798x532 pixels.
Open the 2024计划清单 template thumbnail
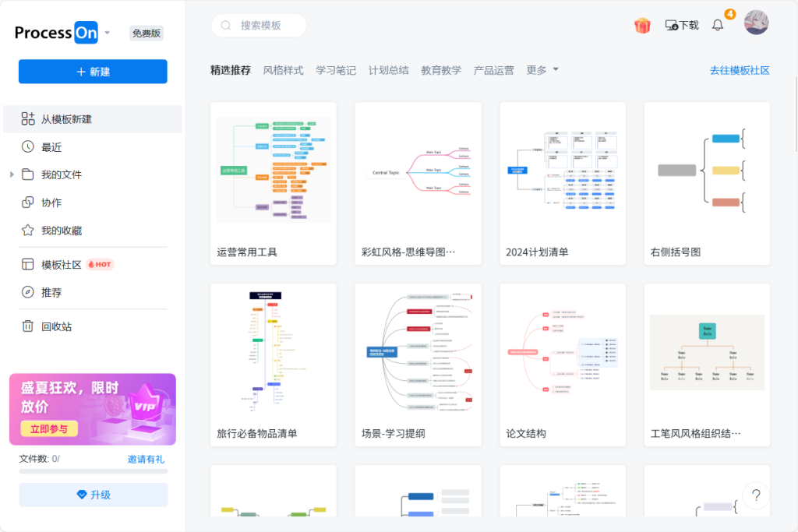[563, 170]
